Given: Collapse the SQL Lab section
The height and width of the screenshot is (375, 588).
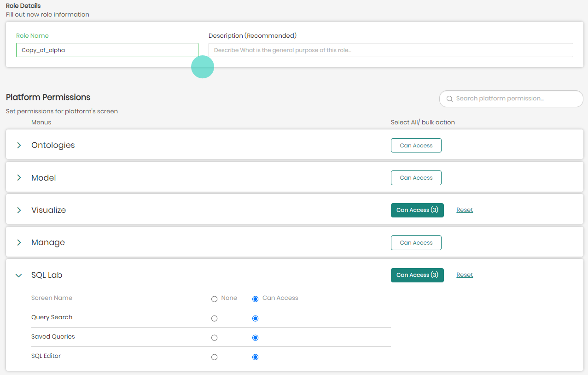Looking at the screenshot, I should pos(18,275).
